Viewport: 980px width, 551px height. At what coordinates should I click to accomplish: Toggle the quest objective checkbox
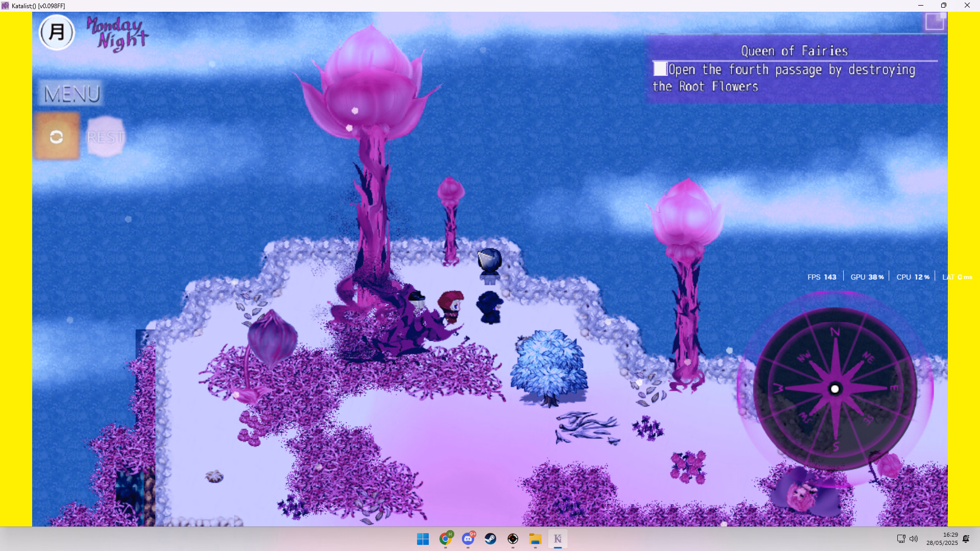point(660,69)
